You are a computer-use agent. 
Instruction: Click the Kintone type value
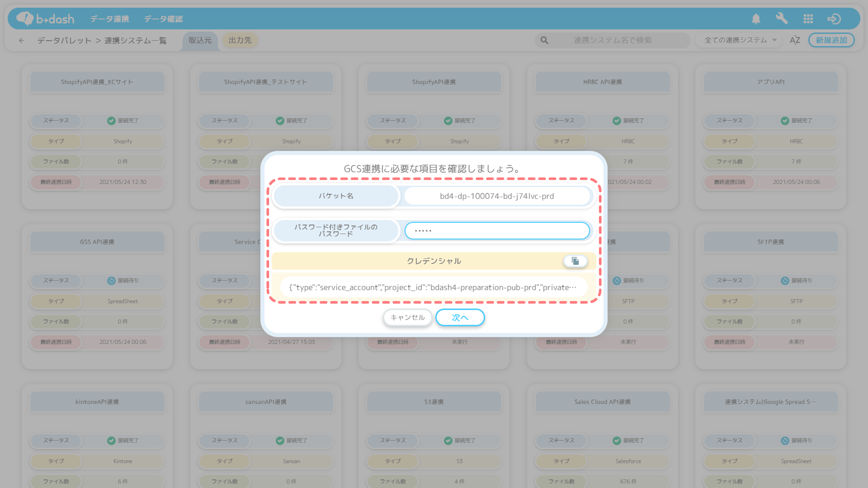(123, 461)
